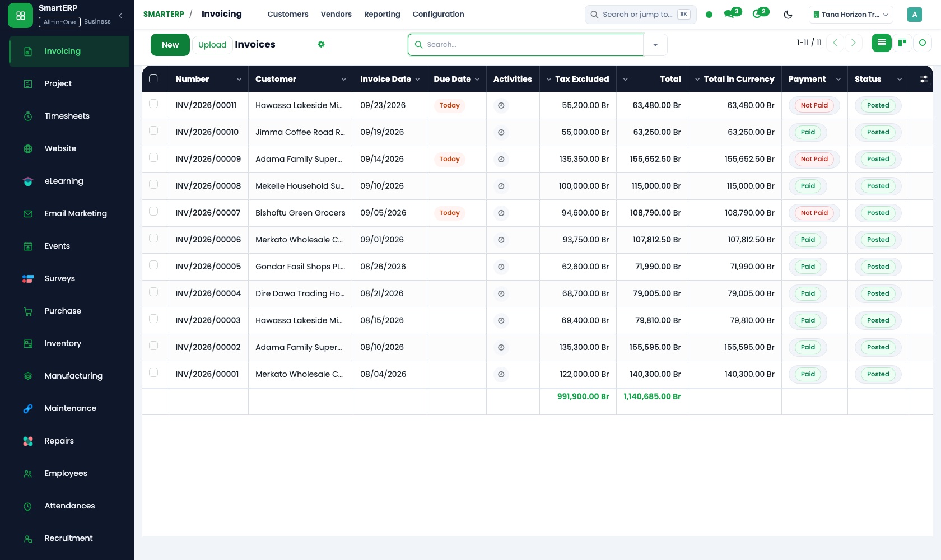Open the Invoices settings gear icon
Screen dimensions: 941x560
(x=321, y=44)
